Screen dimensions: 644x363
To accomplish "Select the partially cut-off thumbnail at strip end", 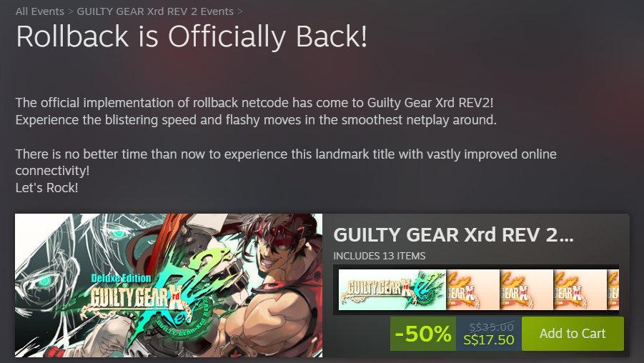I will (x=613, y=289).
